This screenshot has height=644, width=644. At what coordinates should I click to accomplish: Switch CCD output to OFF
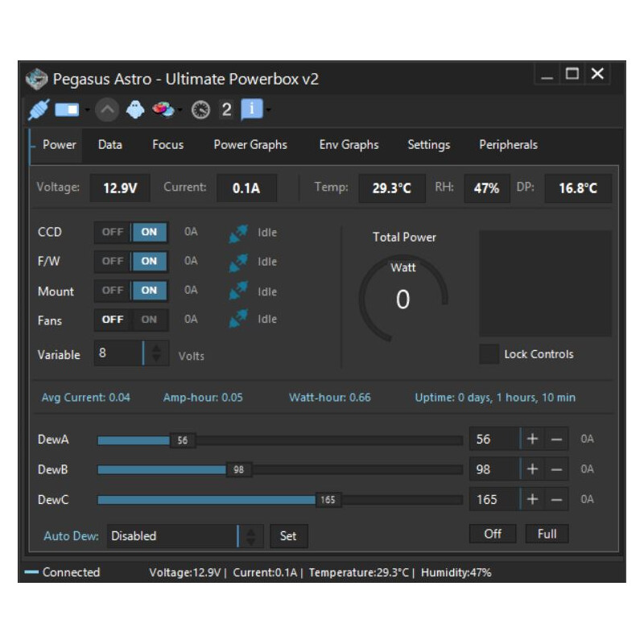click(113, 232)
